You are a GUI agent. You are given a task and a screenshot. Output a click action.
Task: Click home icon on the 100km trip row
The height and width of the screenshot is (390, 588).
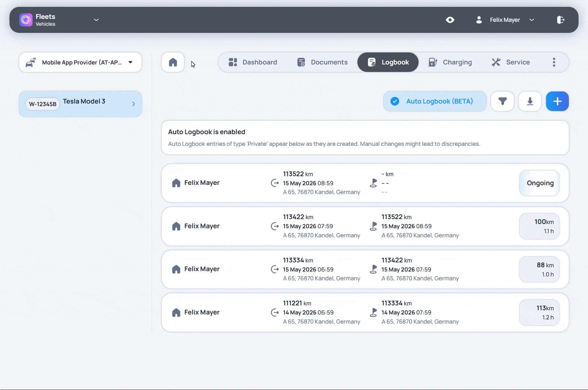[176, 226]
